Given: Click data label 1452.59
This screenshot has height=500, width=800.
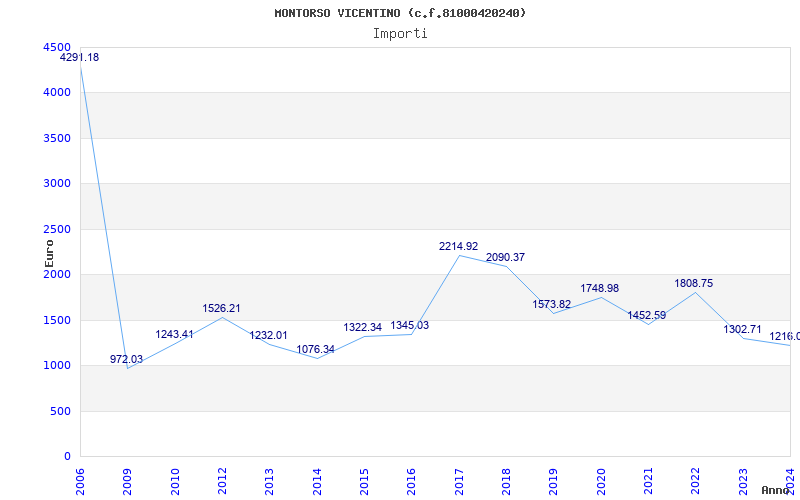Looking at the screenshot, I should coord(647,316).
